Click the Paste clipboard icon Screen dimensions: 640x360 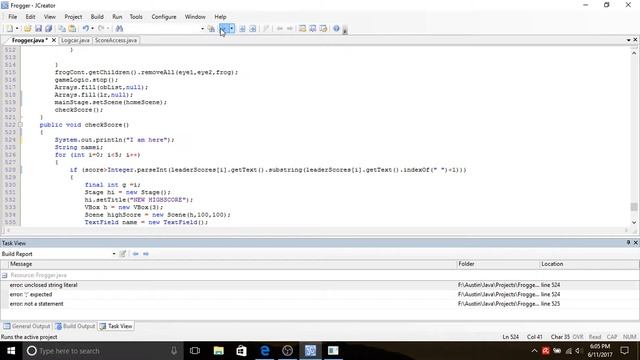coord(72,29)
